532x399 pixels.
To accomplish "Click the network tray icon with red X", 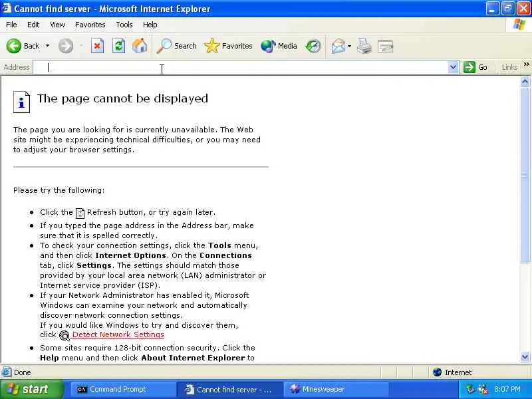I will [483, 389].
